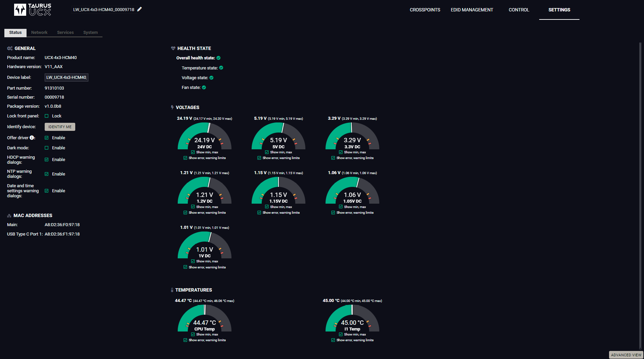Toggle Show error, warning limits for 5V DC
This screenshot has height=359, width=644.
pos(259,158)
